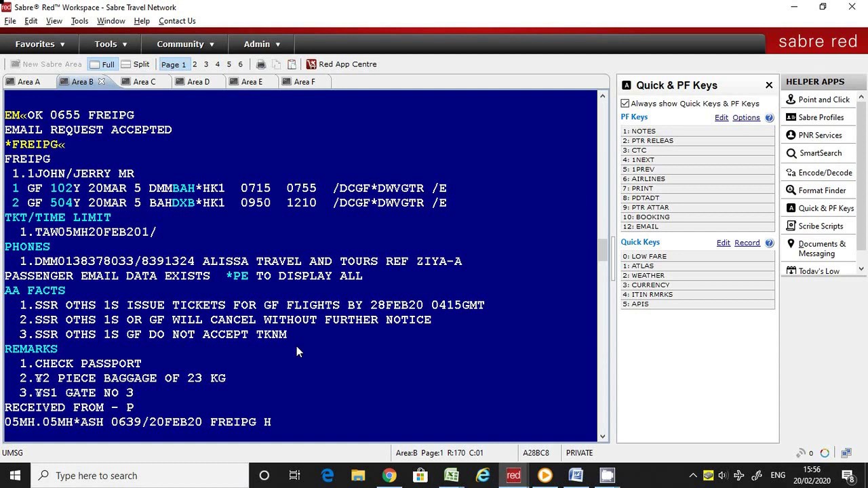
Task: Open the Window menu
Action: coord(111,21)
